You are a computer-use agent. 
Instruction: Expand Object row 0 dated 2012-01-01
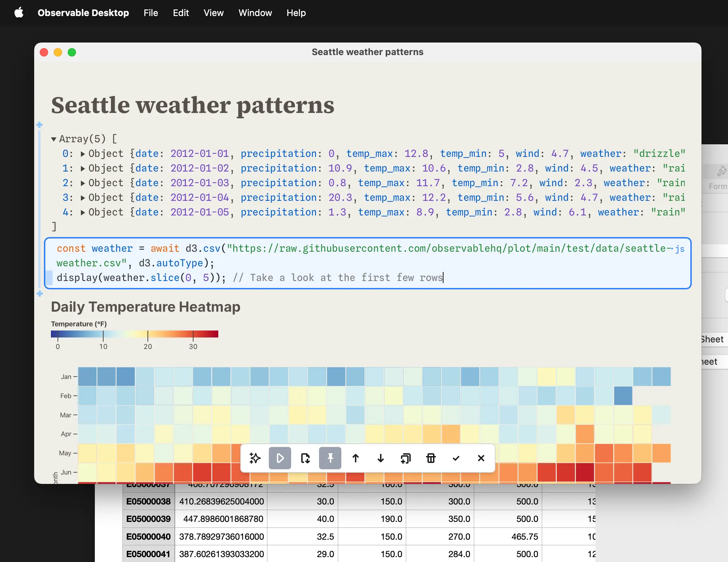83,154
